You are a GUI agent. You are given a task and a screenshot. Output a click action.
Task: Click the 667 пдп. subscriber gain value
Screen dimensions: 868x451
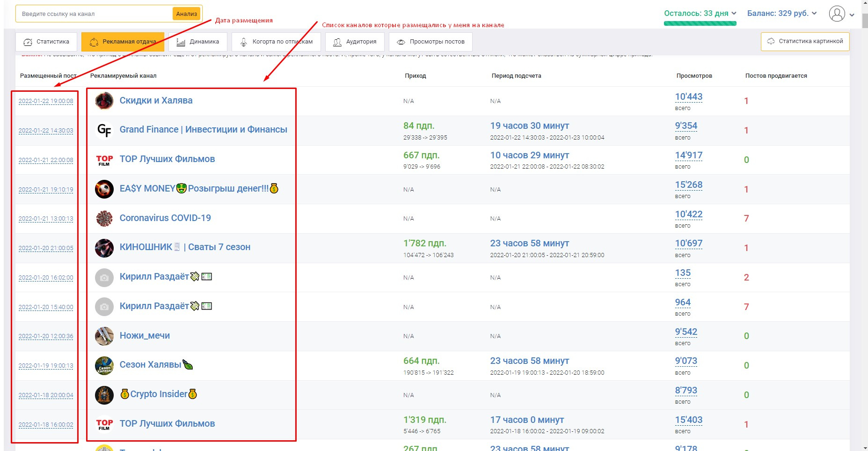[x=422, y=155]
